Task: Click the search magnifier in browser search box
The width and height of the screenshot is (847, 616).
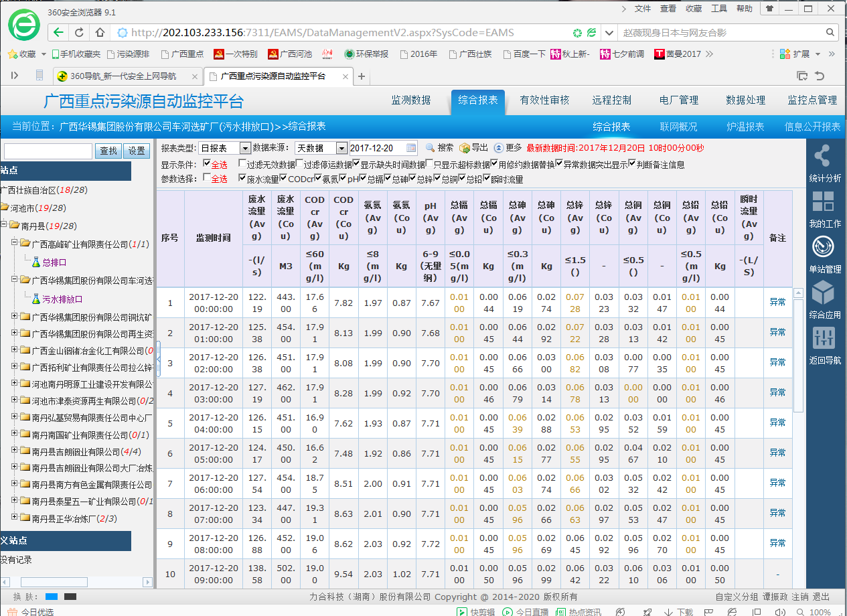Action: [830, 32]
